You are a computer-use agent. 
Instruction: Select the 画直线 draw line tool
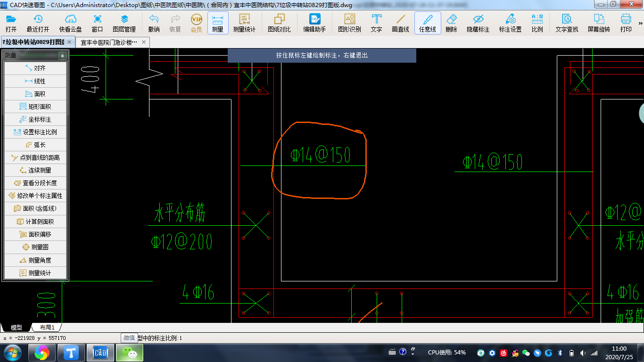coord(401,23)
